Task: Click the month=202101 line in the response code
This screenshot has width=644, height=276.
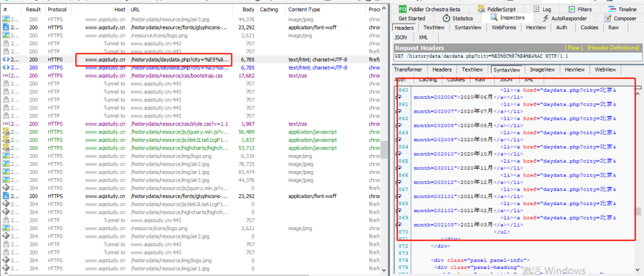Action: coord(468,196)
